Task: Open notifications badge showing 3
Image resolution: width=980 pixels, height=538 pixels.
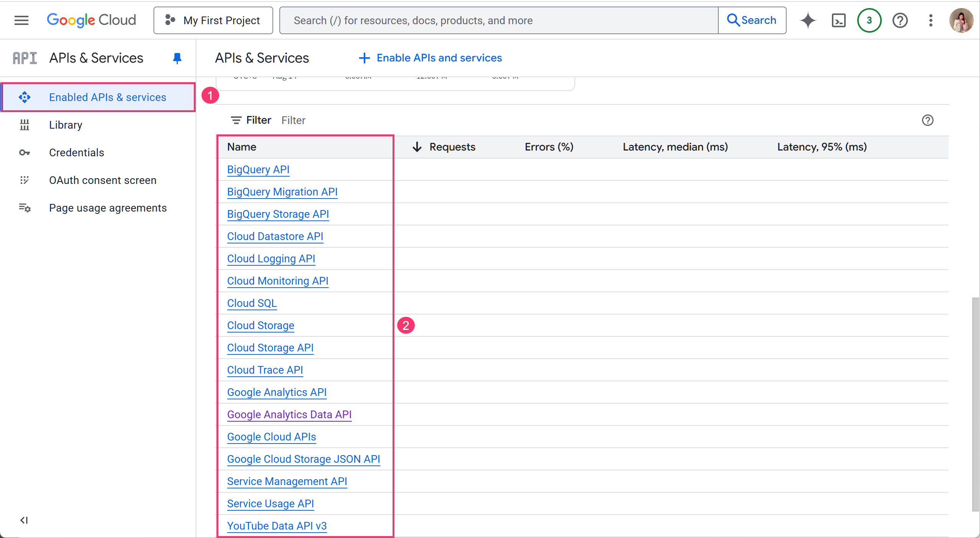Action: click(869, 20)
